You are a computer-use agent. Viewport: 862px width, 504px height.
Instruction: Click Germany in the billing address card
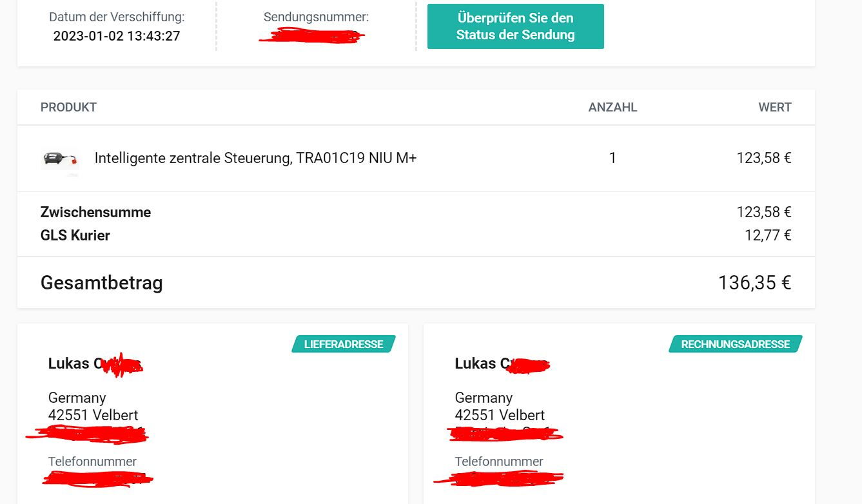click(x=484, y=398)
